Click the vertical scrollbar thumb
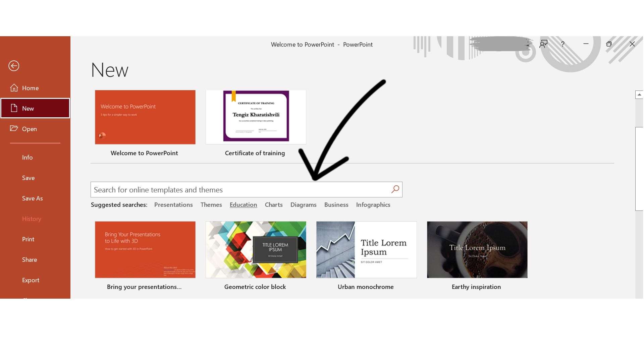The width and height of the screenshot is (644, 362). (639, 169)
